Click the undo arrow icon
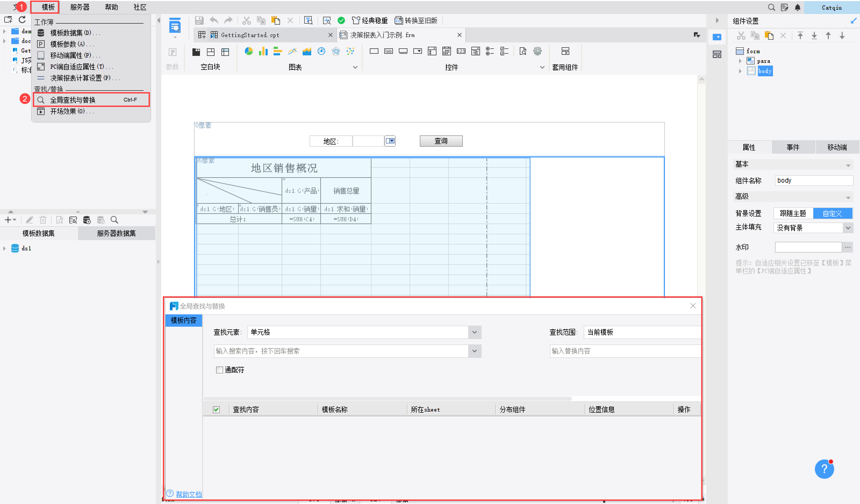860x504 pixels. [214, 20]
